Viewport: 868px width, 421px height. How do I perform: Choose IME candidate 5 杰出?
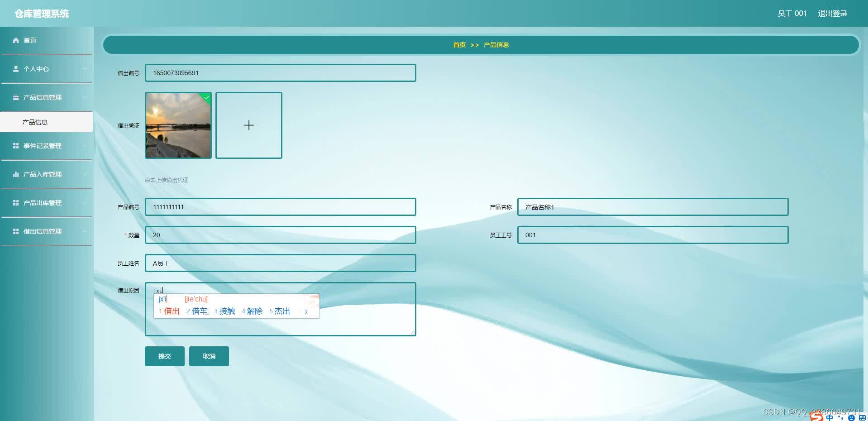280,311
